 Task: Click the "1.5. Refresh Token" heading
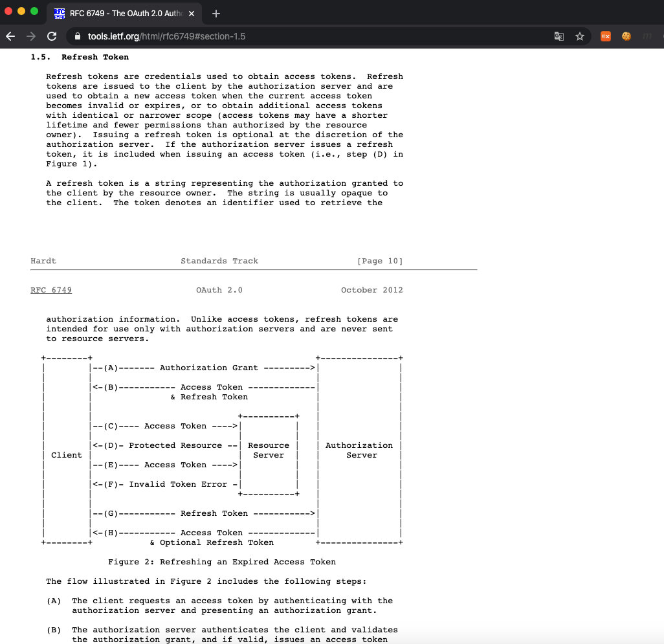[80, 57]
